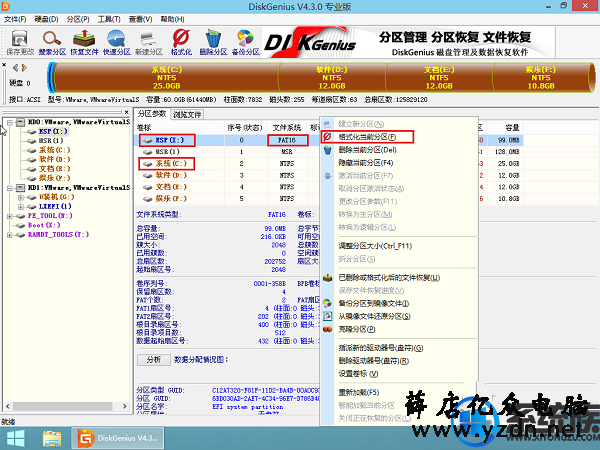Screen dimensions: 600x450
Task: Click Format (格式化) toolbar icon
Action: [181, 42]
